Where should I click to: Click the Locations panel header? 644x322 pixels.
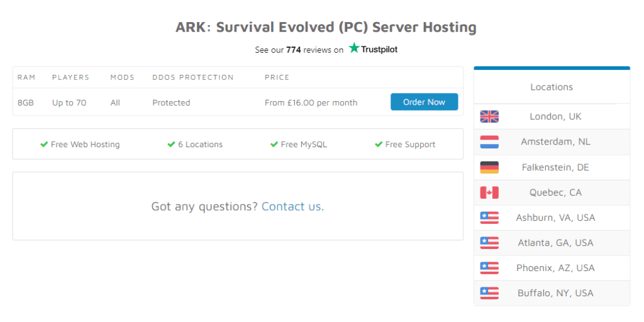coord(552,87)
